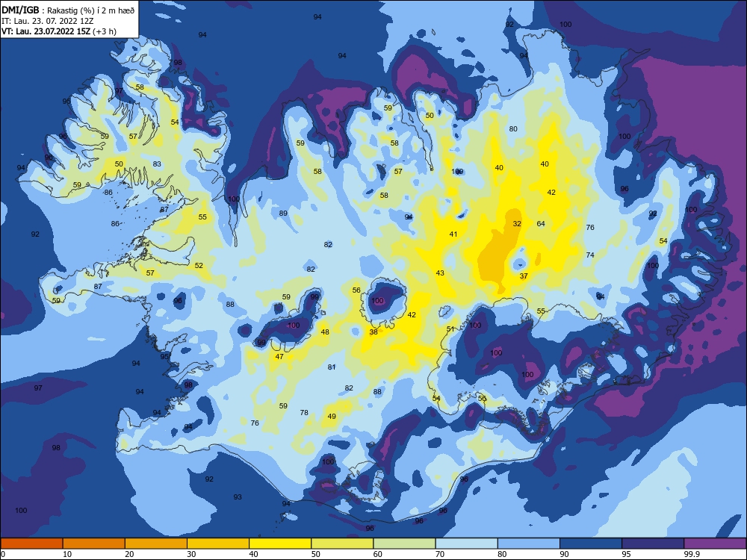This screenshot has width=747, height=560.
Task: Click the humidity value "41" on the map
Action: pos(453,234)
